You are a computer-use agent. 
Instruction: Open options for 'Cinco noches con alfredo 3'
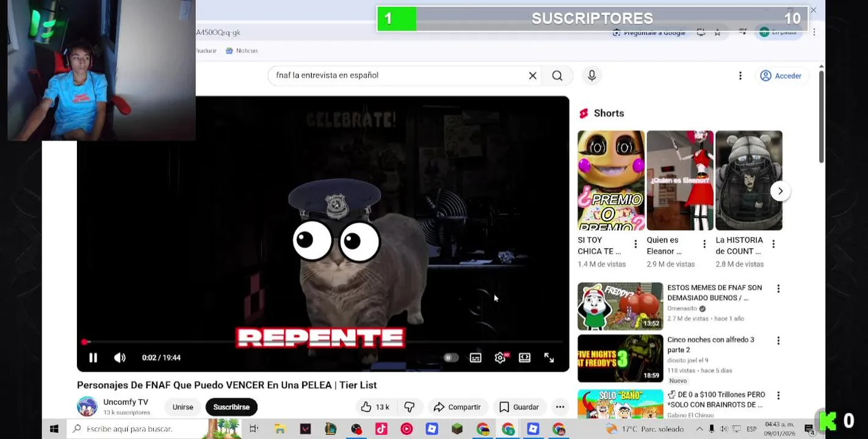tap(778, 340)
